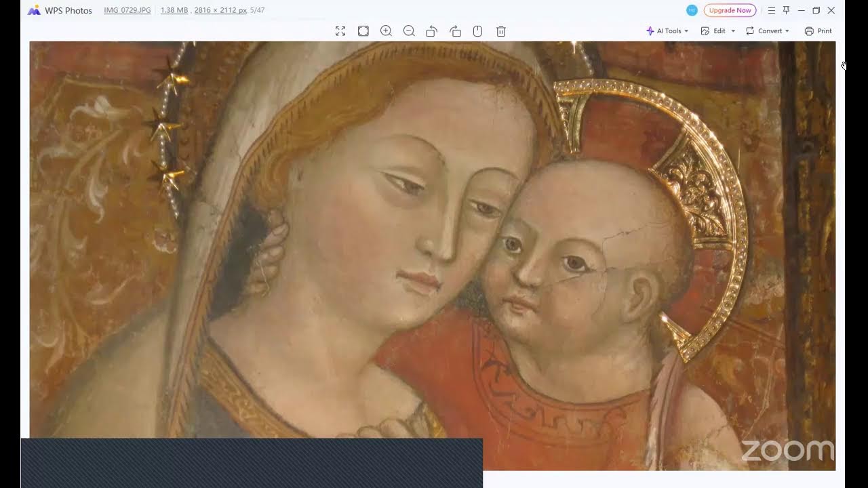Open the Edit dropdown menu
868x488 pixels.
[718, 31]
